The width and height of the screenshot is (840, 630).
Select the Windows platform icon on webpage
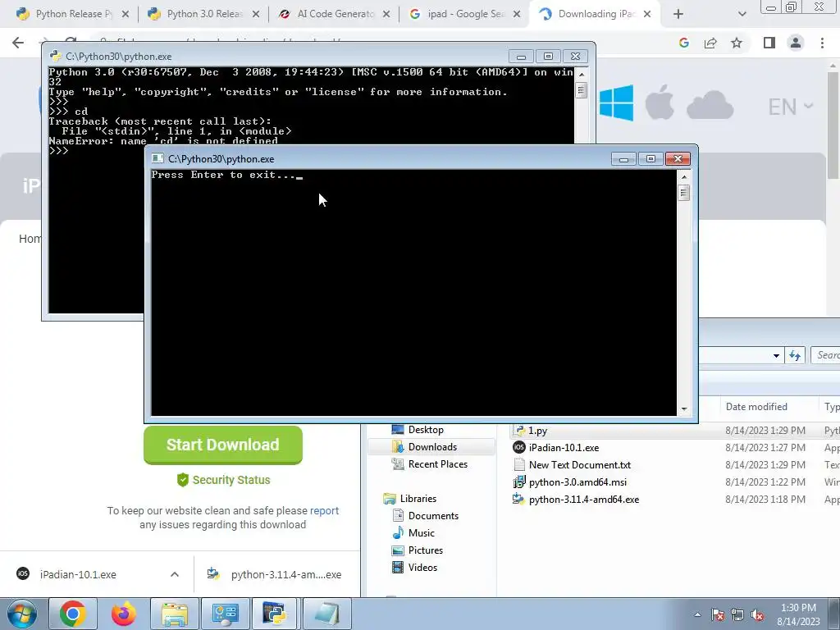click(x=616, y=103)
